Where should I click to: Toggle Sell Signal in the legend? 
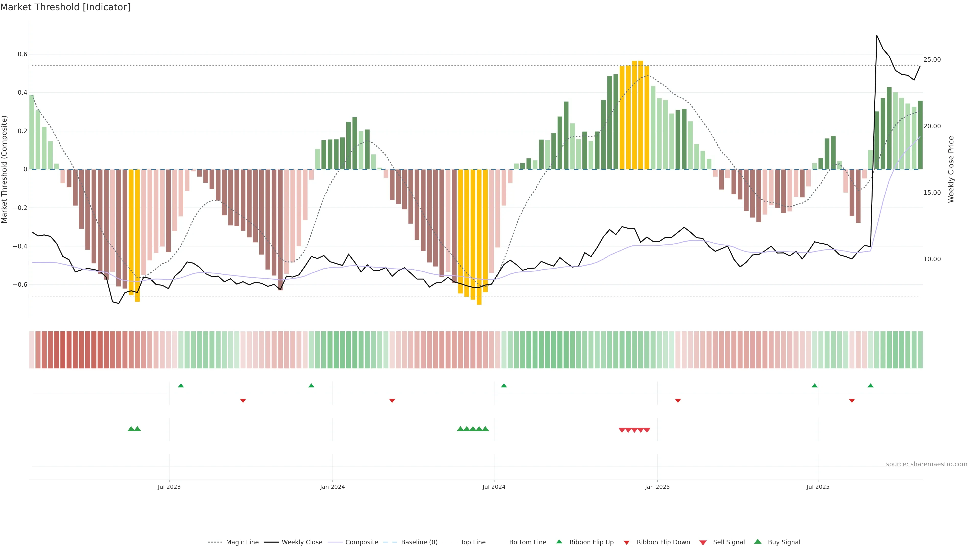pyautogui.click(x=729, y=542)
